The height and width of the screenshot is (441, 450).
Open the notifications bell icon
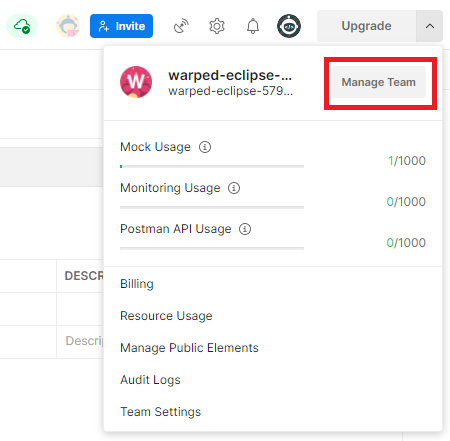[253, 26]
